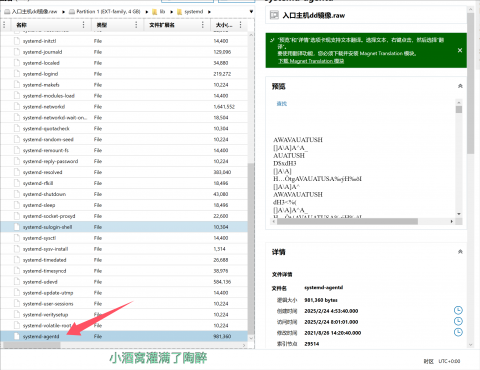Collapse the 详情 details panel
The height and width of the screenshot is (370, 480).
click(x=460, y=252)
